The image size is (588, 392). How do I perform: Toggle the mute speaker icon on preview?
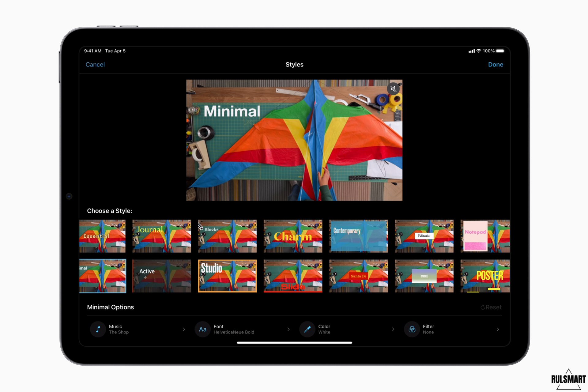393,89
